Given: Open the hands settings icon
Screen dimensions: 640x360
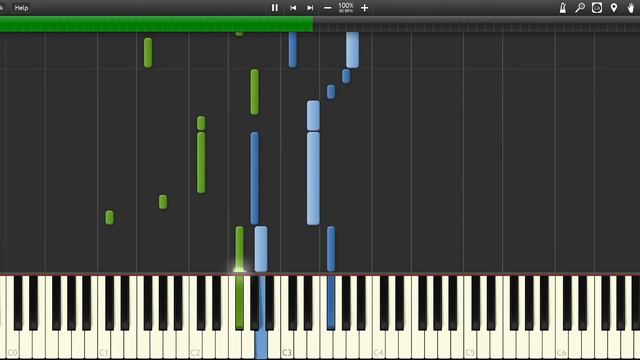Looking at the screenshot, I should click(631, 8).
